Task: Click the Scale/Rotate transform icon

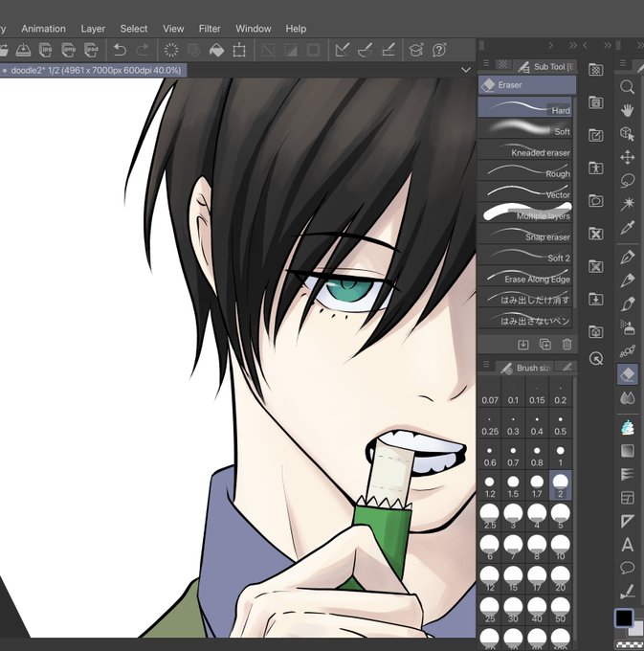Action: (x=239, y=50)
